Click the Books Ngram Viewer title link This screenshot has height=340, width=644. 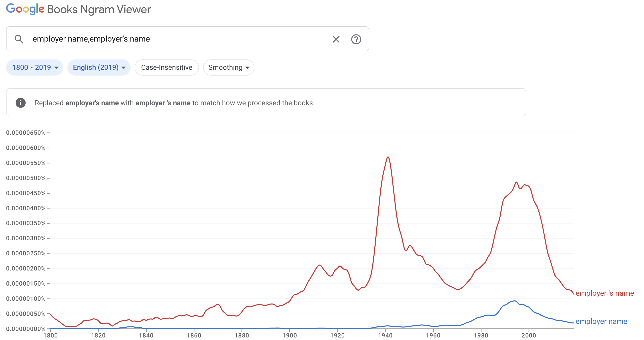(99, 9)
